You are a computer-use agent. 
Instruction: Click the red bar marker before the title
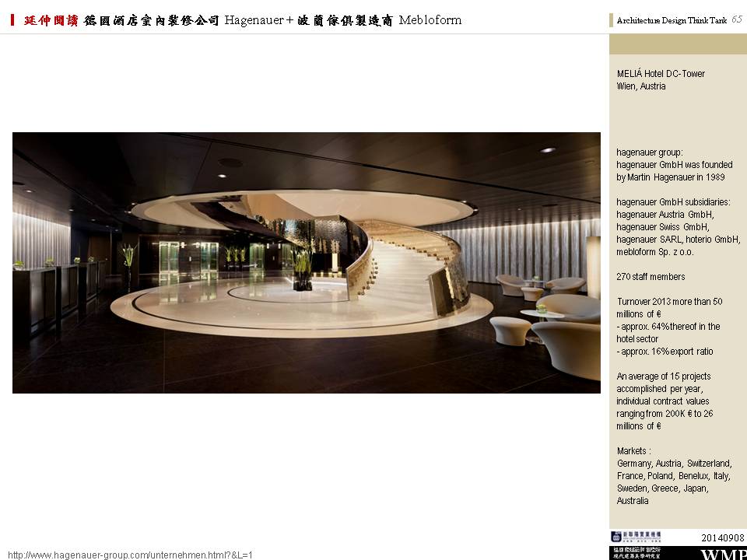(13, 20)
